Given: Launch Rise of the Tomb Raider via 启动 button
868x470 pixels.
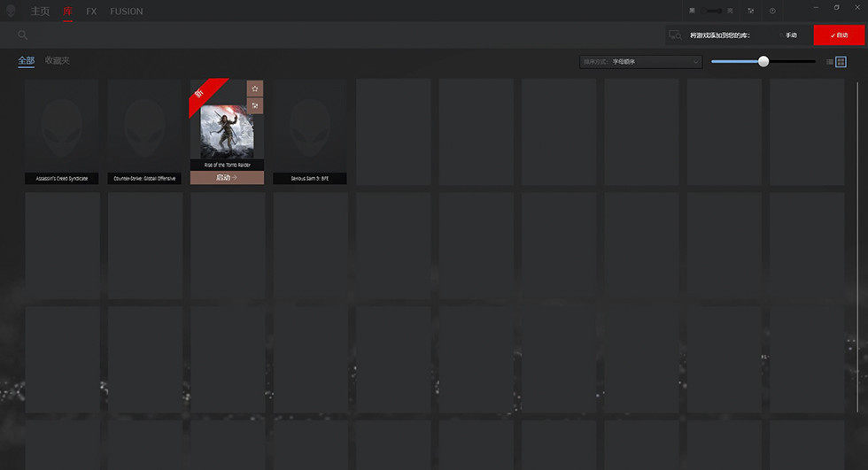Looking at the screenshot, I should [227, 178].
